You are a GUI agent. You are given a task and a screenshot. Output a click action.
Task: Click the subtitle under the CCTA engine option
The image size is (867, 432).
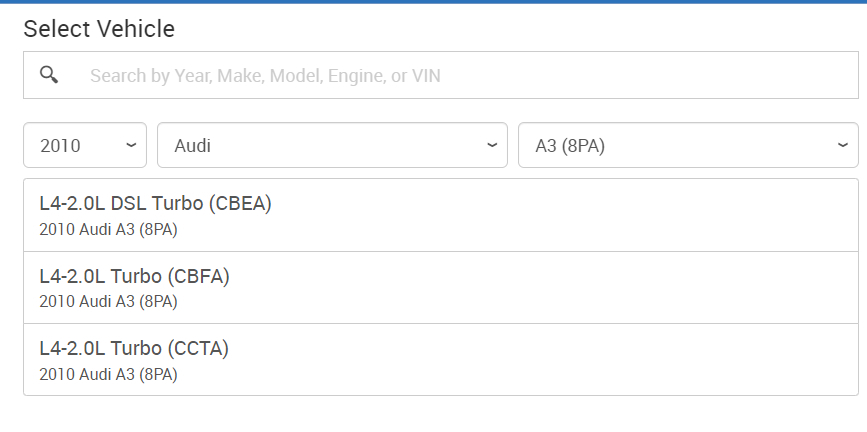click(108, 374)
